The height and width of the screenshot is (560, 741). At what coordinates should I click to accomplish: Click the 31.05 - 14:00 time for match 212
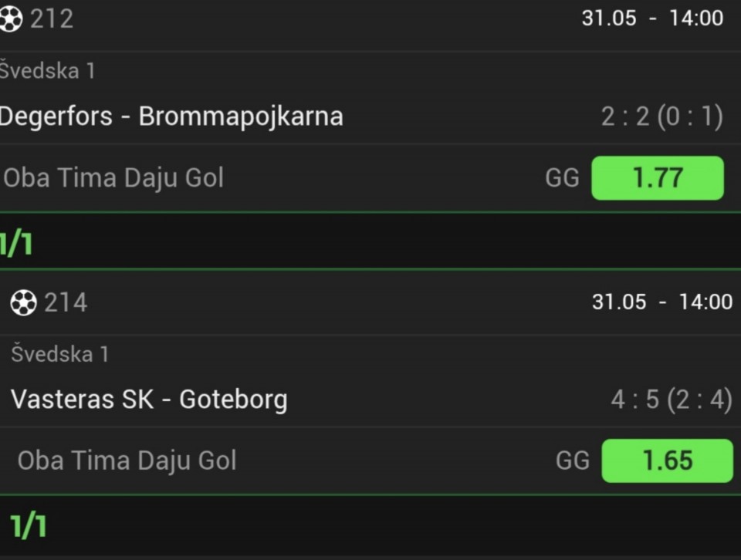point(652,19)
